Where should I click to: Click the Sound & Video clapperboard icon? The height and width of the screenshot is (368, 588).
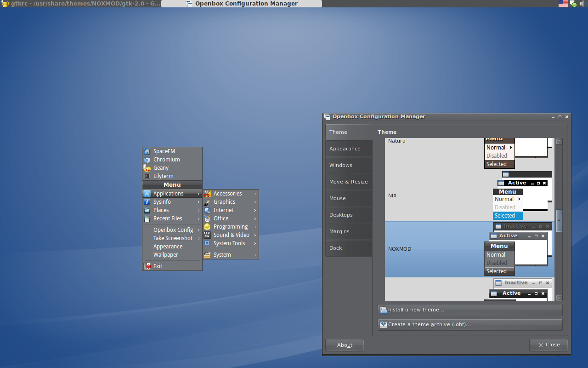[207, 235]
